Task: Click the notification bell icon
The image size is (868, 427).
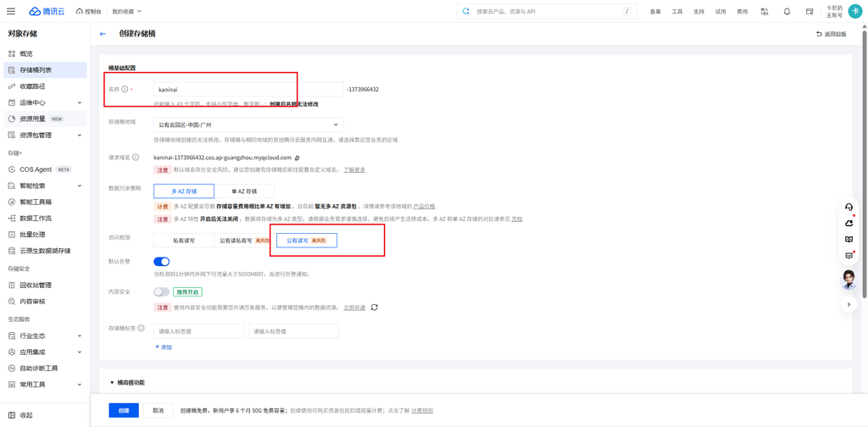Action: coord(787,11)
